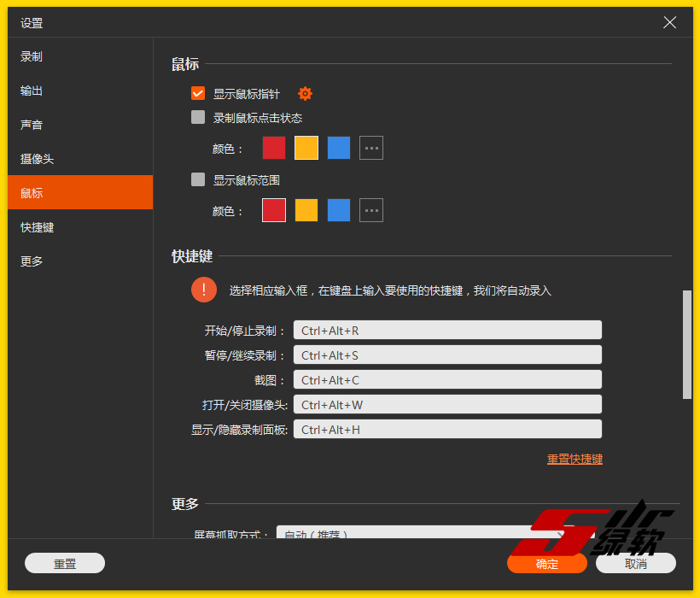Open the mouse pointer gear settings
The width and height of the screenshot is (700, 598).
click(x=305, y=94)
